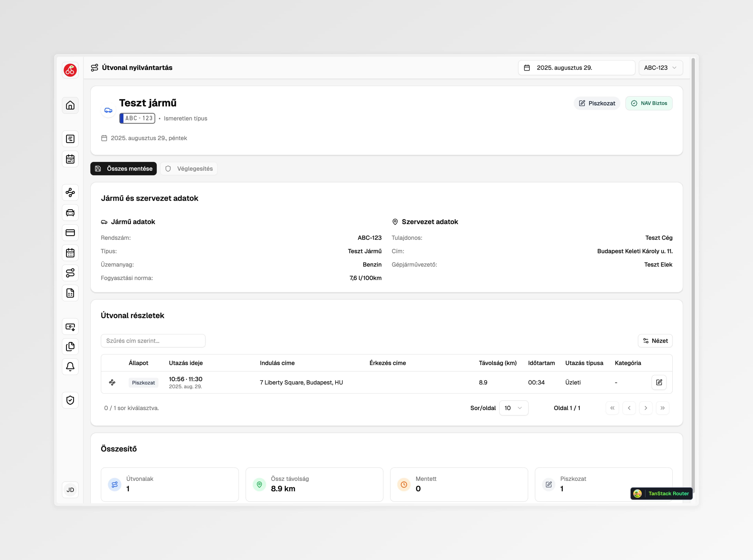Screen dimensions: 753x560
Task: Open the car vehicles sidebar icon
Action: point(70,213)
